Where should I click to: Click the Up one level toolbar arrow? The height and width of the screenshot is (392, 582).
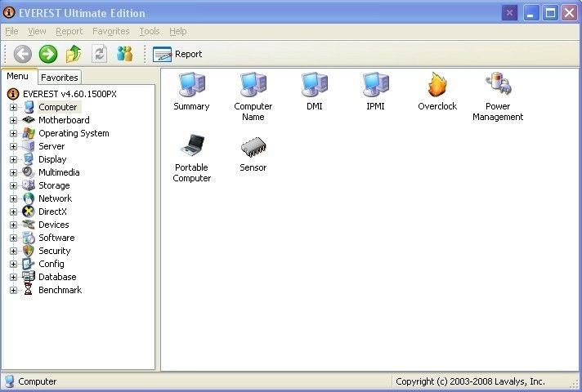point(74,54)
